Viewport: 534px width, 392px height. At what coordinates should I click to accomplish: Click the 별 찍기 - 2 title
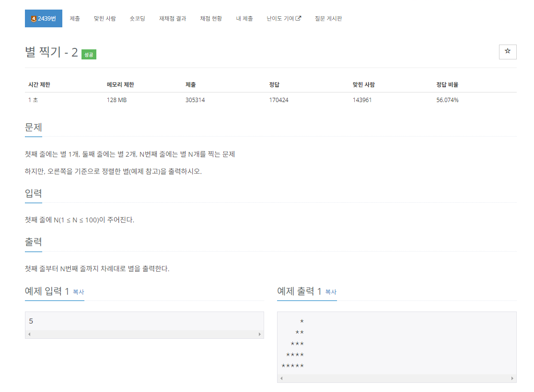(x=51, y=52)
